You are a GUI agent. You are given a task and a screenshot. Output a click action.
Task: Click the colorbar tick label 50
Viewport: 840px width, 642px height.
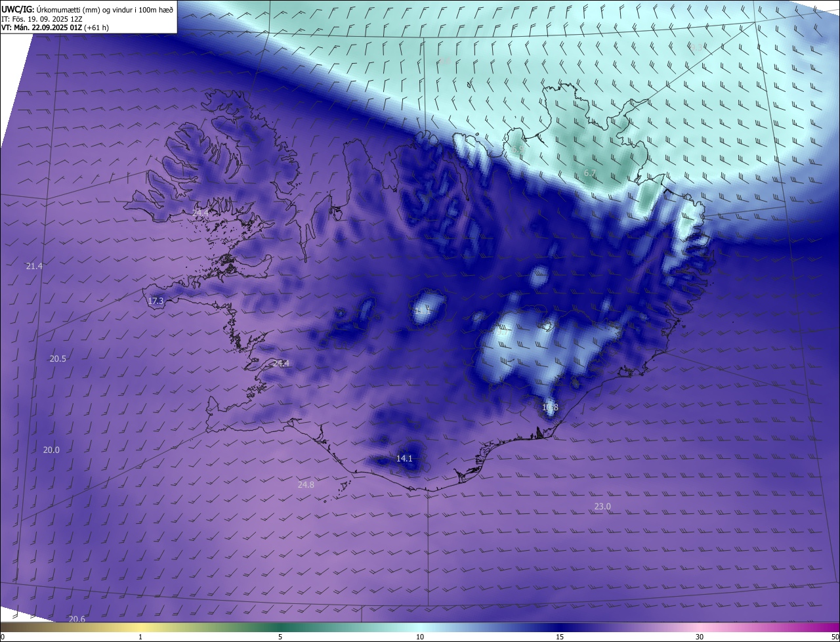pyautogui.click(x=835, y=637)
